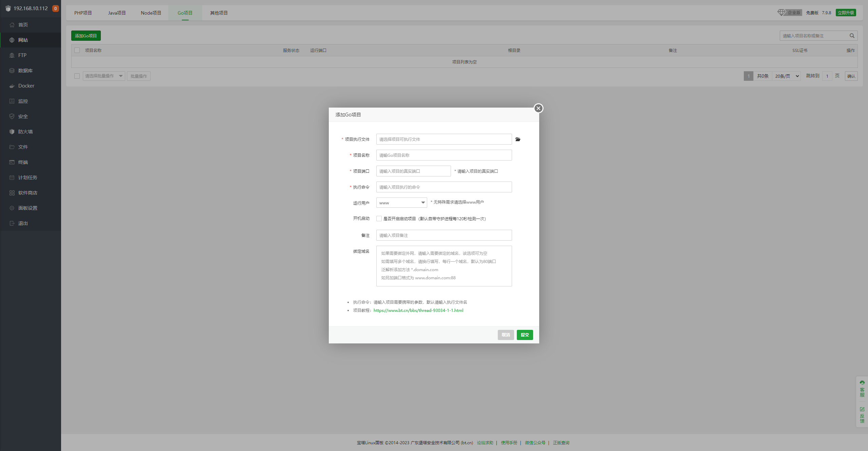Viewport: 868px width, 451px height.
Task: Check the select-all box in table header
Action: click(x=77, y=50)
